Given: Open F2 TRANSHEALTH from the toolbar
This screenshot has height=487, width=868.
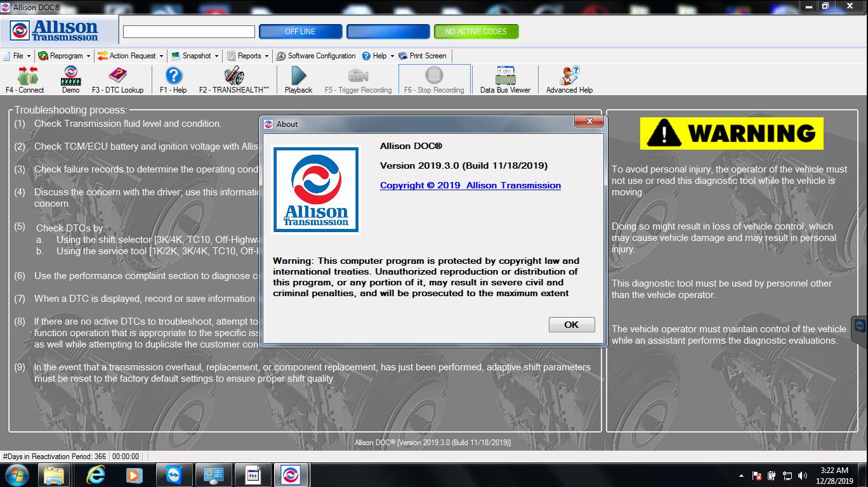Looking at the screenshot, I should [x=234, y=80].
